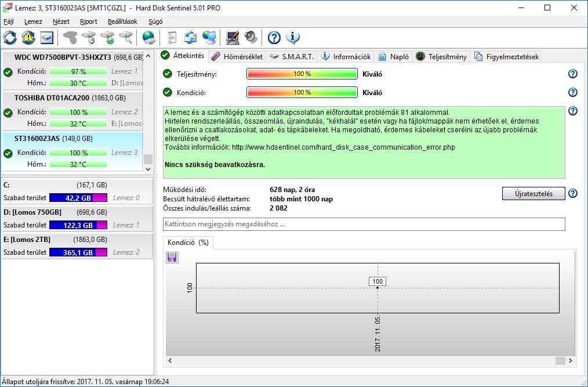The height and width of the screenshot is (387, 588).
Task: Click the '628 nap, 2 óra' value
Action: click(292, 190)
